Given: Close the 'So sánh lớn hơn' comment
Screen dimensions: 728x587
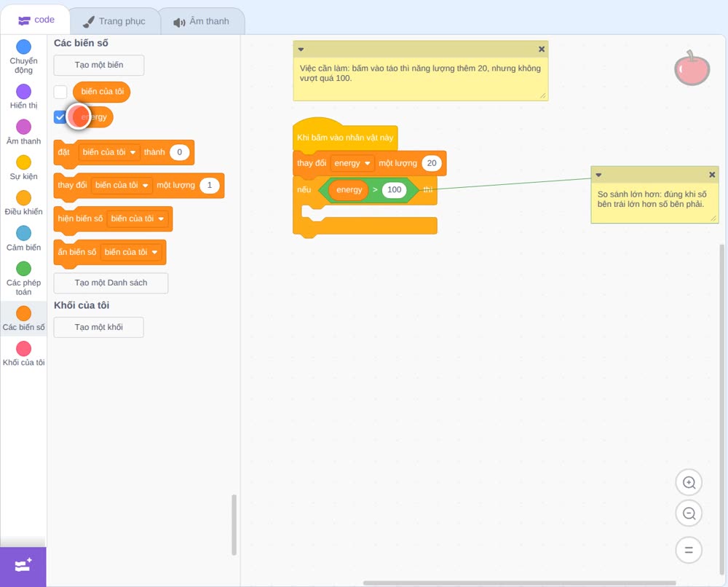Looking at the screenshot, I should point(712,175).
